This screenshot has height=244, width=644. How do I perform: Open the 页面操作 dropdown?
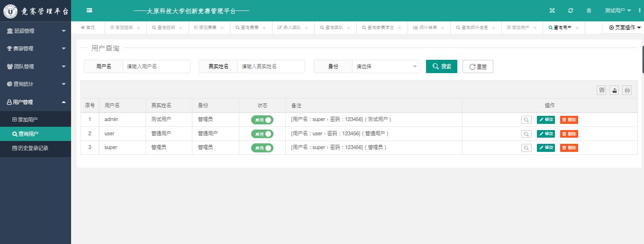[625, 28]
